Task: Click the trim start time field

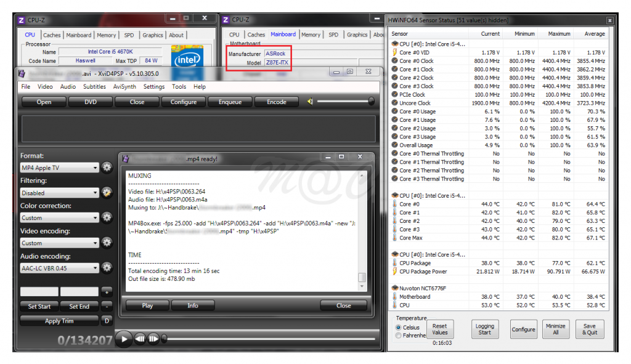Action: pos(39,291)
